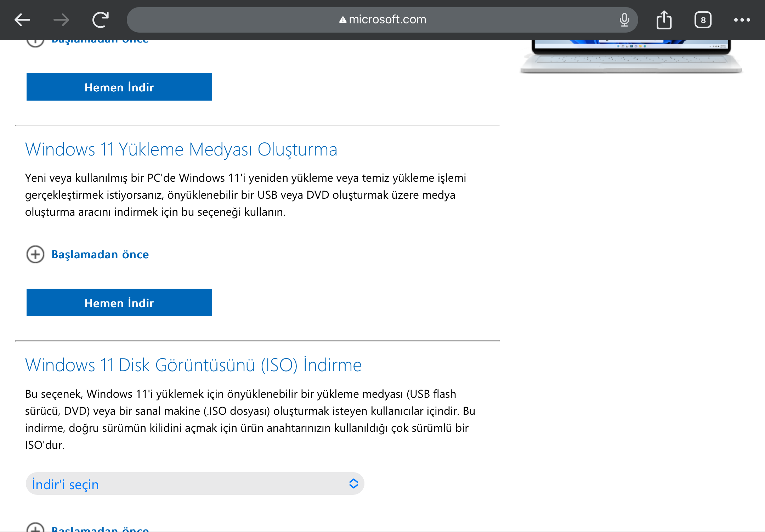Click plus circle icon next to Başlamadan önce
Viewport: 765px width, 532px height.
[x=35, y=254]
